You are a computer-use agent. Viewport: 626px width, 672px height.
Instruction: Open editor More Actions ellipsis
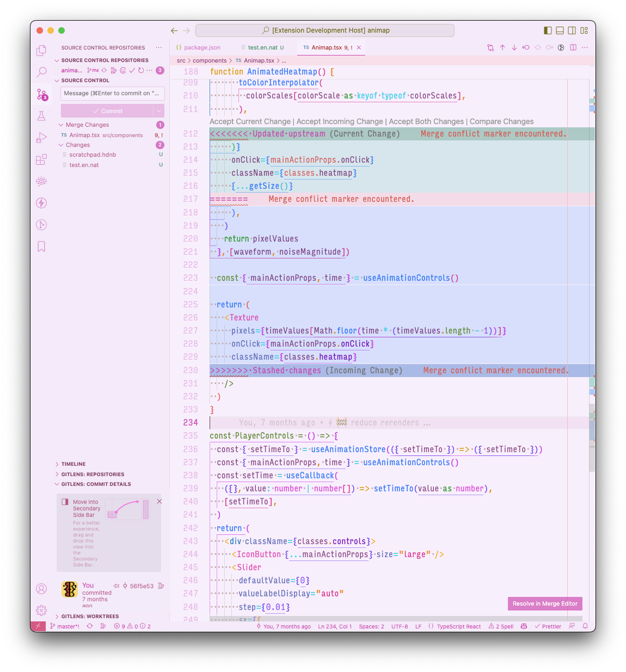coord(585,47)
